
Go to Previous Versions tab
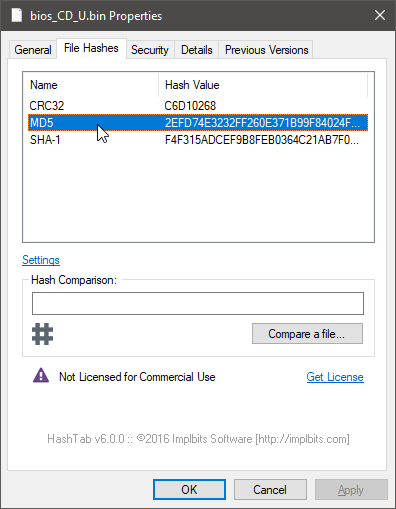266,50
